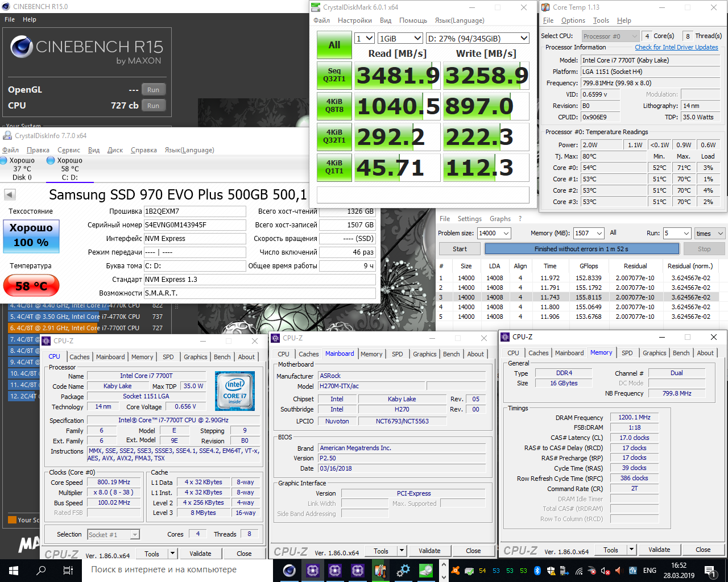
Task: Switch input language via ENG indicator
Action: pos(650,571)
